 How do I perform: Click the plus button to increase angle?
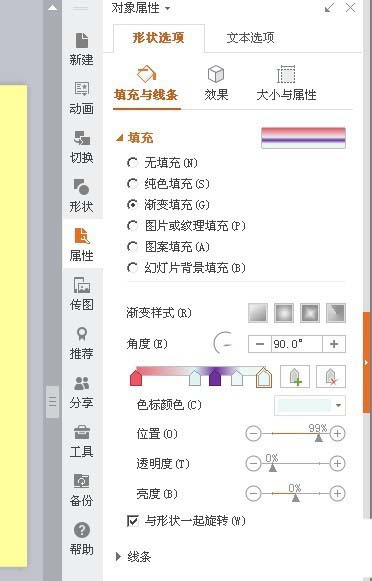pos(334,344)
